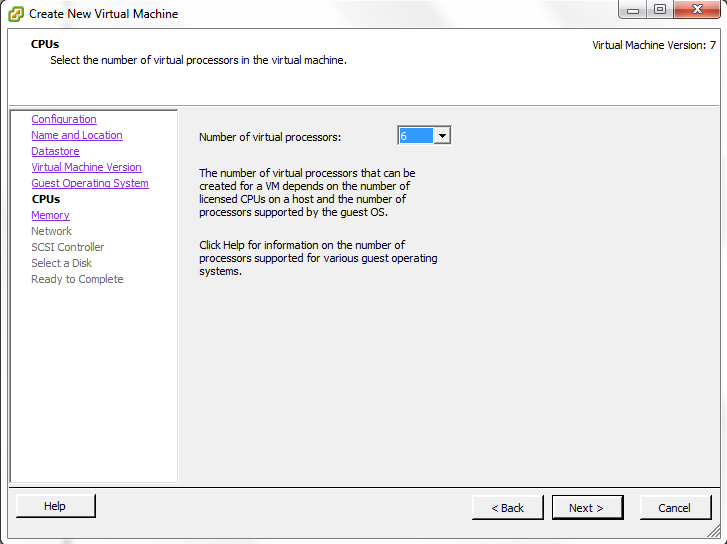Click the bold CPUs step in sidebar
Screen dimensions: 727x544
click(46, 199)
